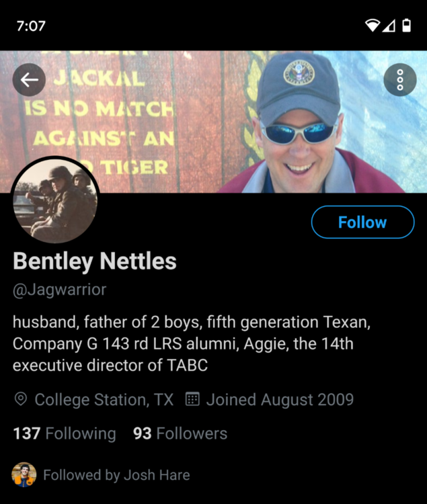This screenshot has height=504, width=427.
Task: Tap the back arrow button
Action: [x=29, y=80]
